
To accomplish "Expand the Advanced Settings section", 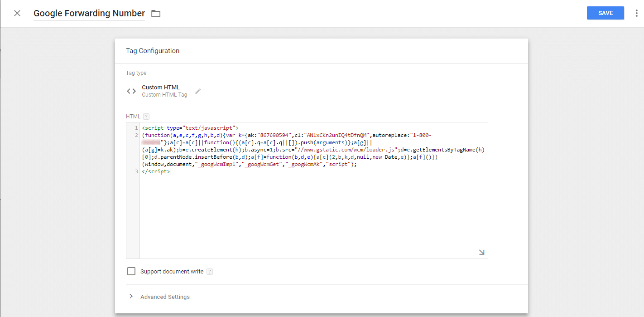I will pos(159,297).
